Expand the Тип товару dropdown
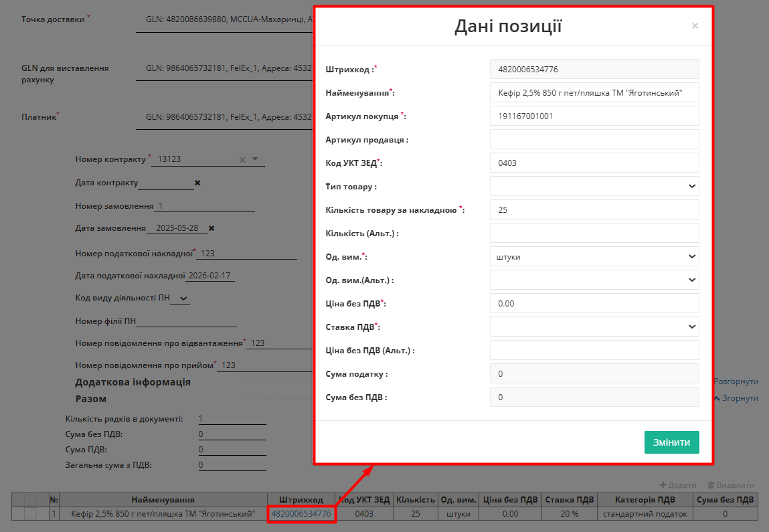The width and height of the screenshot is (769, 532). [x=594, y=186]
